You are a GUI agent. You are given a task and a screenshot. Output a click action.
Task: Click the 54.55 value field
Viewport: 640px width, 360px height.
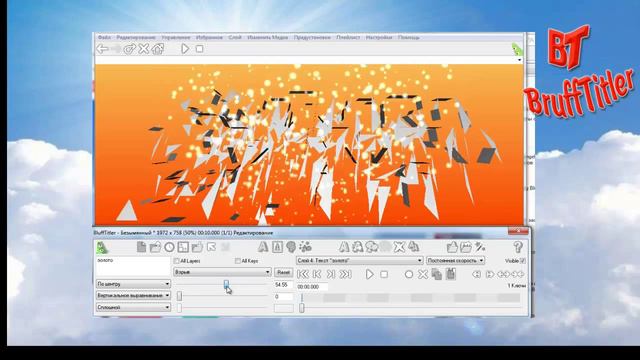click(x=283, y=284)
